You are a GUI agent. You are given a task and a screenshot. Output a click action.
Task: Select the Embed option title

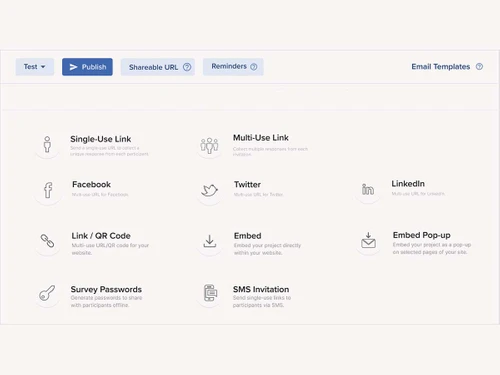(x=248, y=236)
